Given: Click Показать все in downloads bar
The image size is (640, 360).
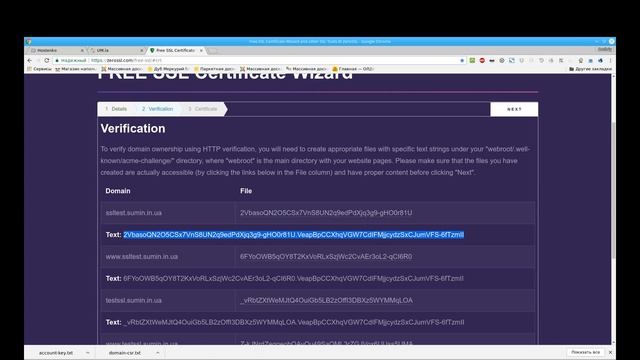Looking at the screenshot, I should [585, 352].
